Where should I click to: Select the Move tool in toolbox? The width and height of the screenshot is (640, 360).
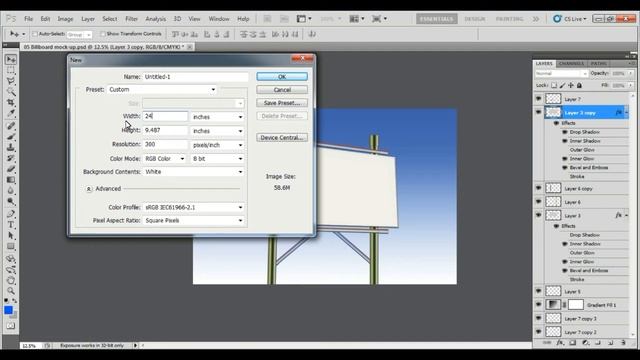pos(11,60)
